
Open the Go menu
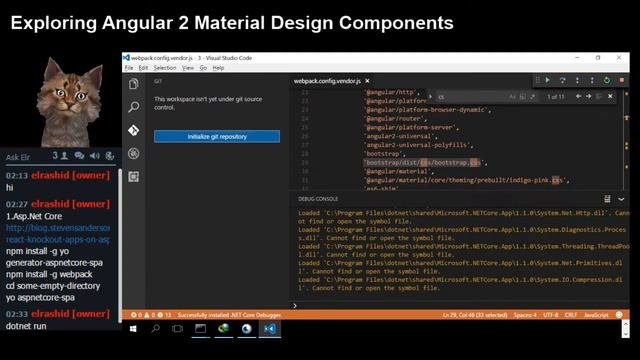pos(203,68)
